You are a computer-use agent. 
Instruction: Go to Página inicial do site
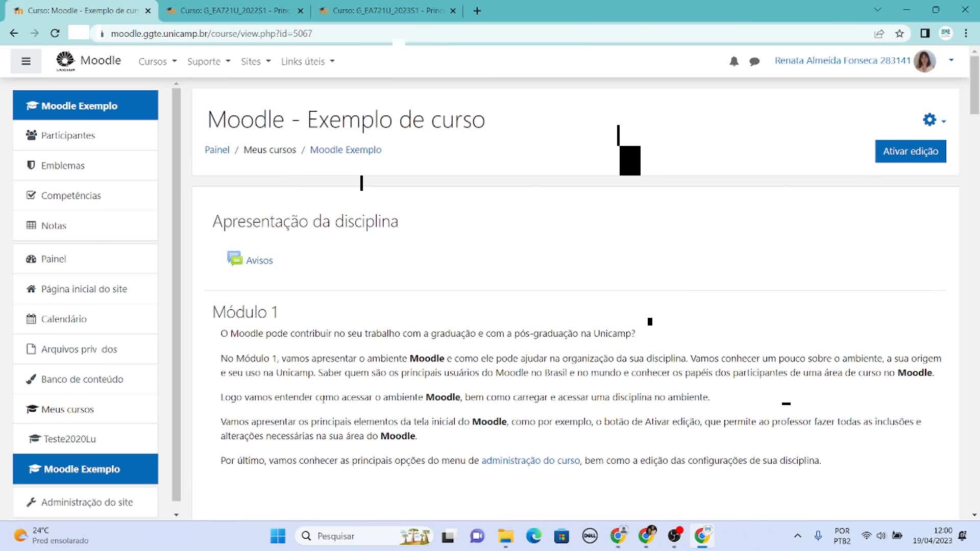pos(85,289)
